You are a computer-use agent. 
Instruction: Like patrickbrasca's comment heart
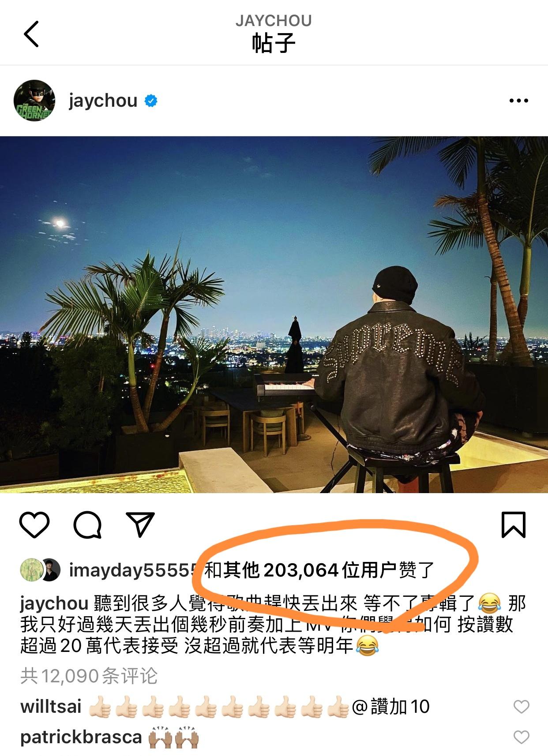[522, 737]
